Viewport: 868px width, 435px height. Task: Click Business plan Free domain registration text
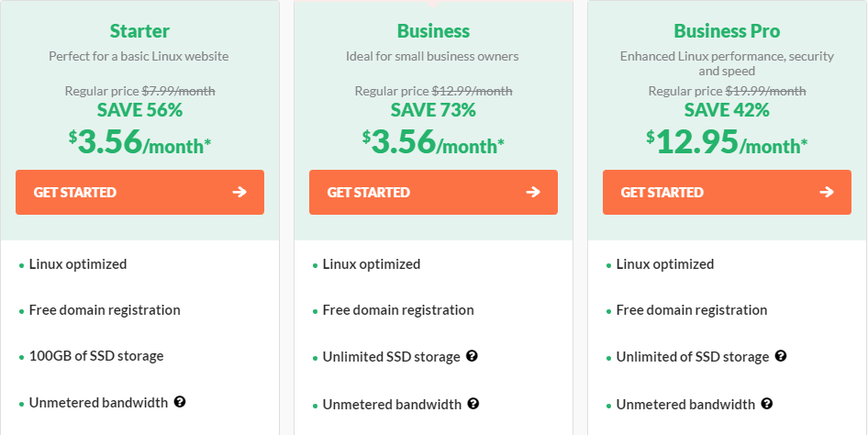pos(398,310)
